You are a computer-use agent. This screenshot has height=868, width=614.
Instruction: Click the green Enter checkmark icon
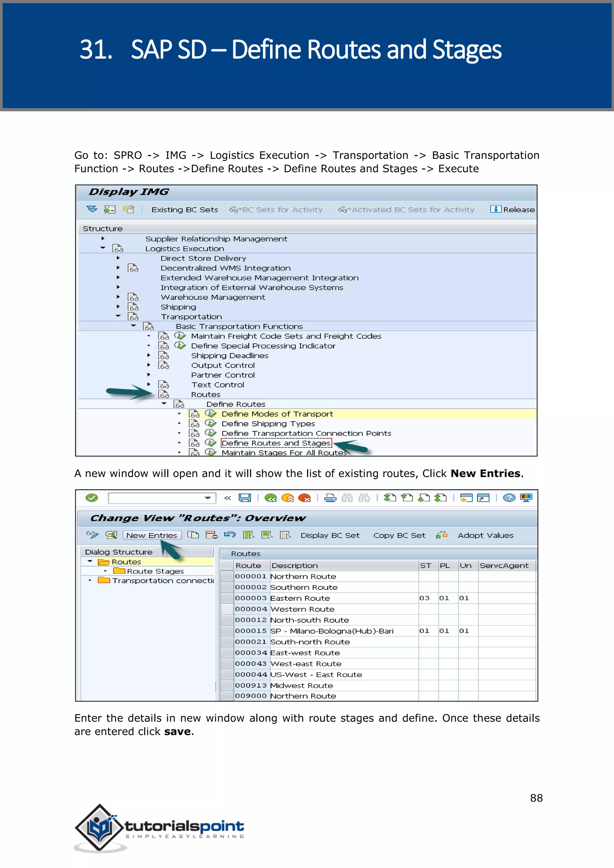point(92,498)
